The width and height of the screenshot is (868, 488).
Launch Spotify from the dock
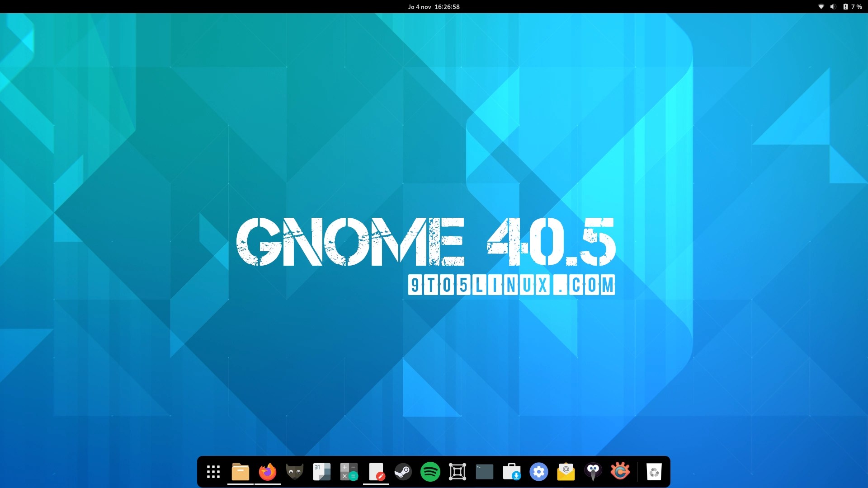(x=430, y=471)
